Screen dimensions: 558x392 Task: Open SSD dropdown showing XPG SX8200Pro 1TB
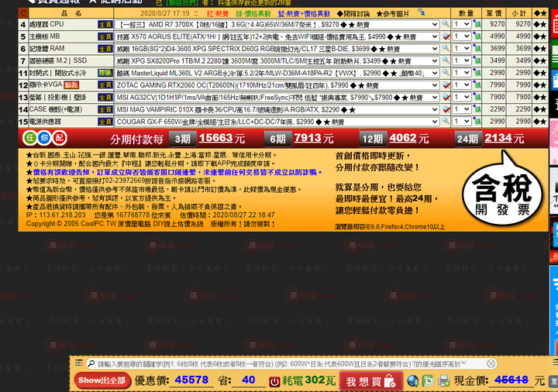[x=277, y=61]
